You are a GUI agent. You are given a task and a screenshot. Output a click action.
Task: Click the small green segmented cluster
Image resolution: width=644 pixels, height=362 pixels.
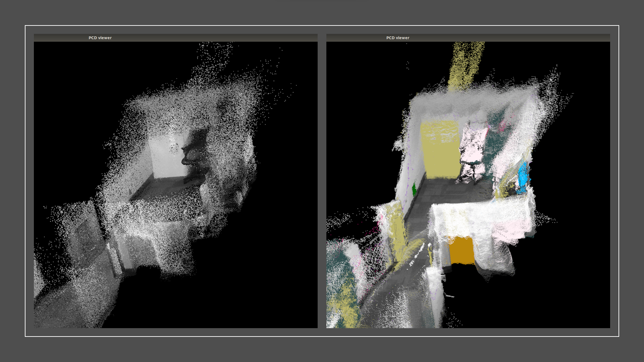click(414, 189)
